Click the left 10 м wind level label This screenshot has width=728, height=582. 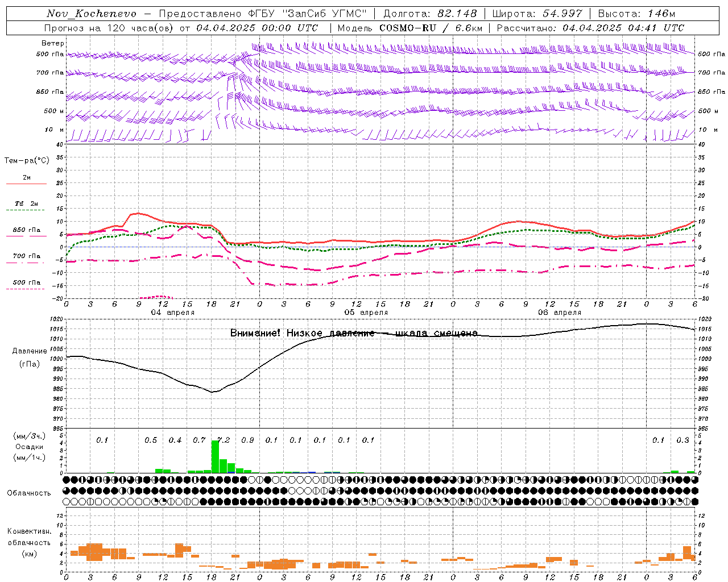point(55,130)
